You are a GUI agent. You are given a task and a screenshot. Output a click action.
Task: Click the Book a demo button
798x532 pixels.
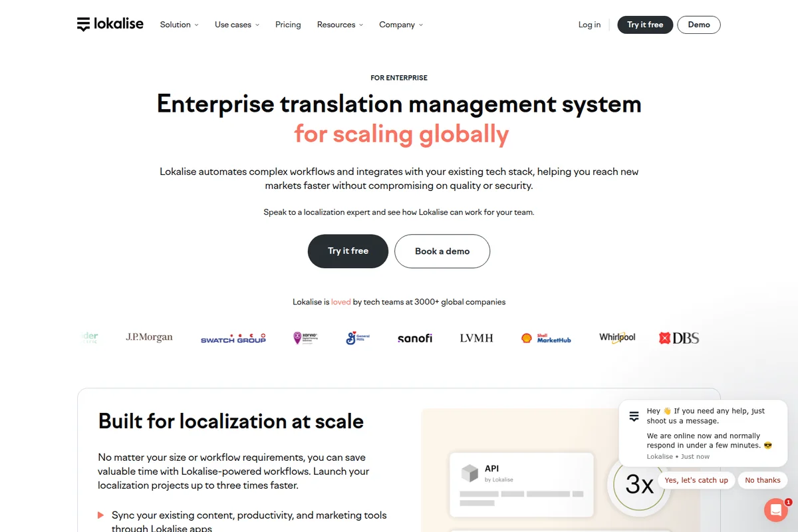pos(442,251)
